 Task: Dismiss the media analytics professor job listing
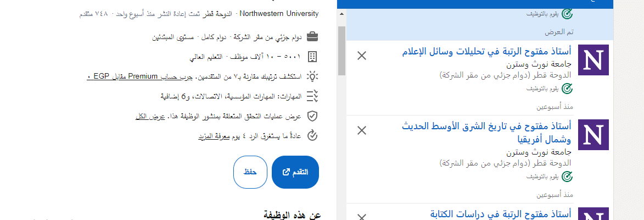pos(361,56)
